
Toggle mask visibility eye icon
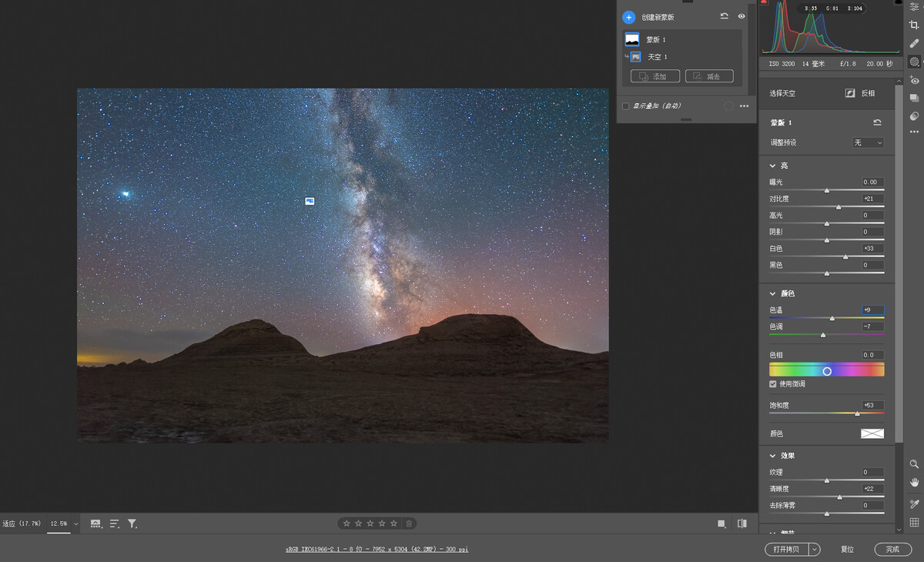tap(742, 16)
